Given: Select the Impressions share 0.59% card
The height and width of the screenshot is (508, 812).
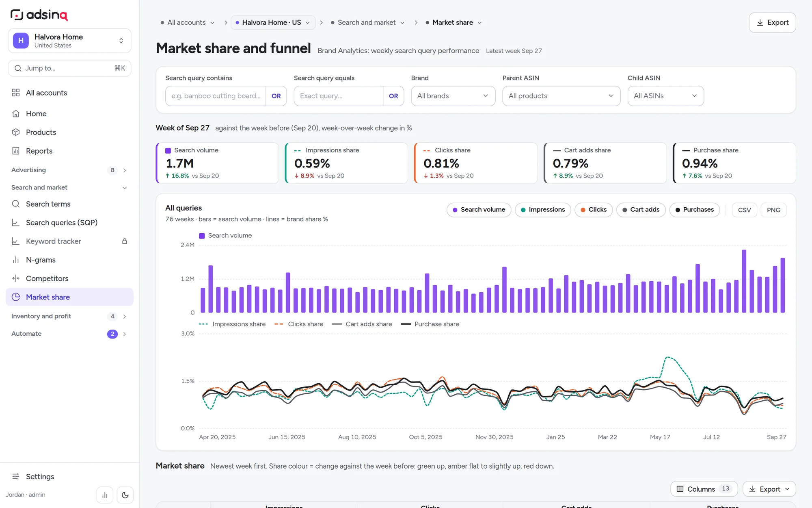Looking at the screenshot, I should point(346,163).
